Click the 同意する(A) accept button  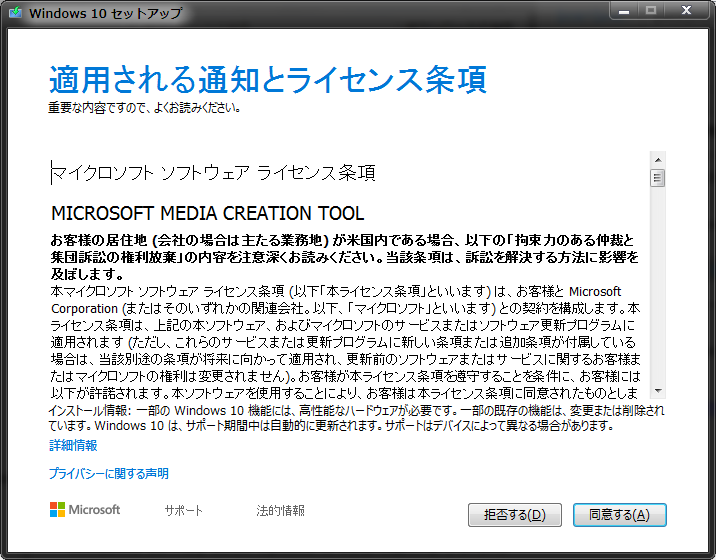[620, 515]
